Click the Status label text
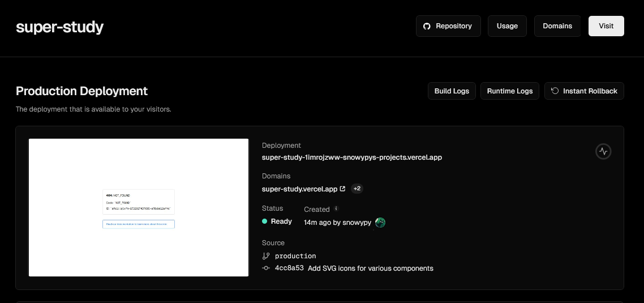Image resolution: width=644 pixels, height=303 pixels. click(272, 208)
